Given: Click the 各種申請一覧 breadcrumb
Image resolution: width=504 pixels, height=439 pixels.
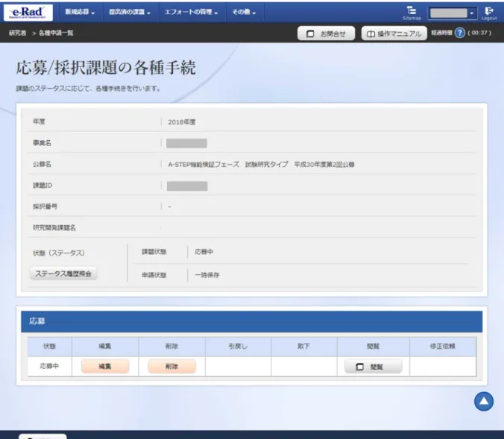Looking at the screenshot, I should pos(56,33).
